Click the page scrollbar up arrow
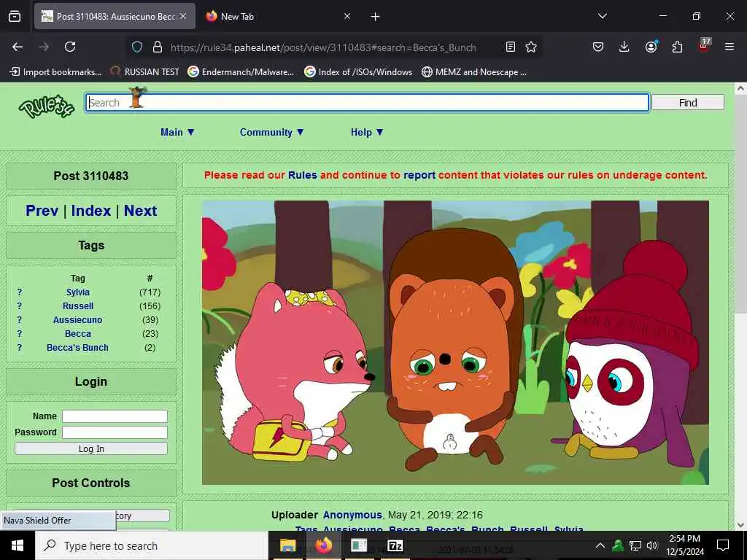Viewport: 747px width, 560px height. coord(740,88)
